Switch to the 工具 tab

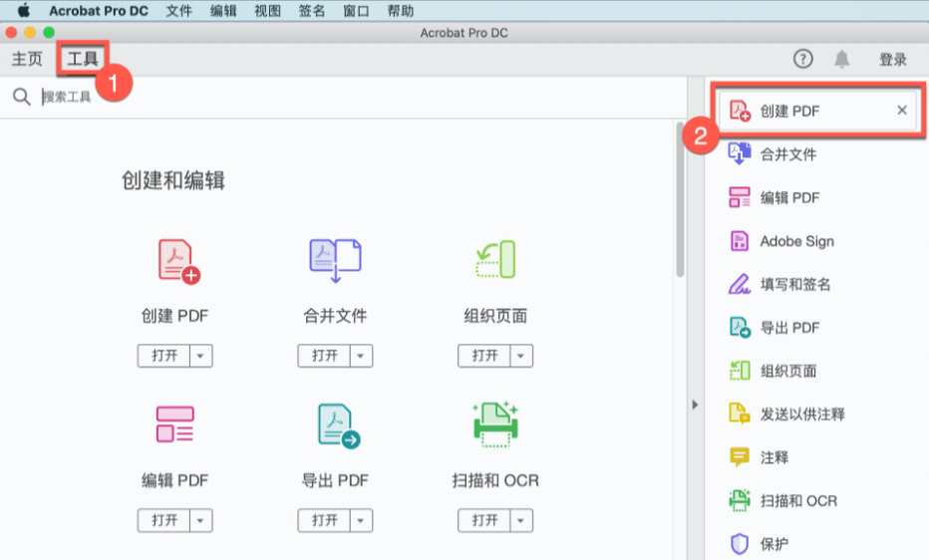pyautogui.click(x=83, y=59)
